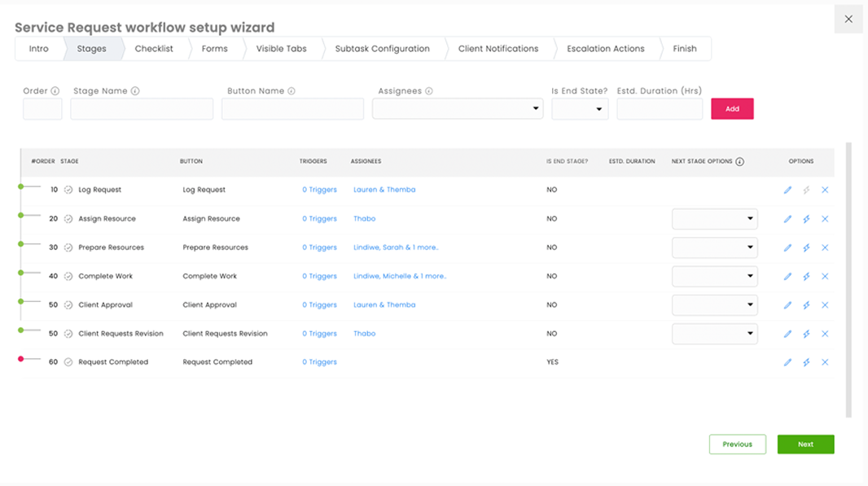Edit the Complete Work stage with pencil icon
The width and height of the screenshot is (868, 486).
(787, 277)
